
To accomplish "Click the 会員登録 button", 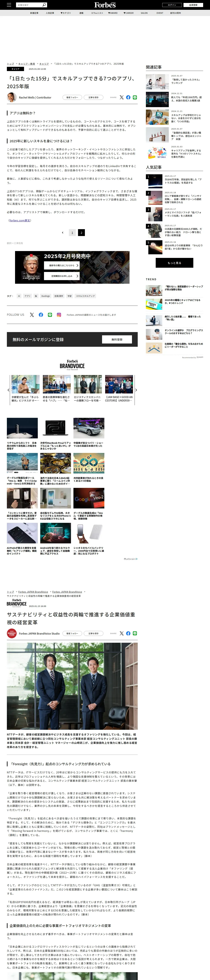I will click(x=193, y=5).
